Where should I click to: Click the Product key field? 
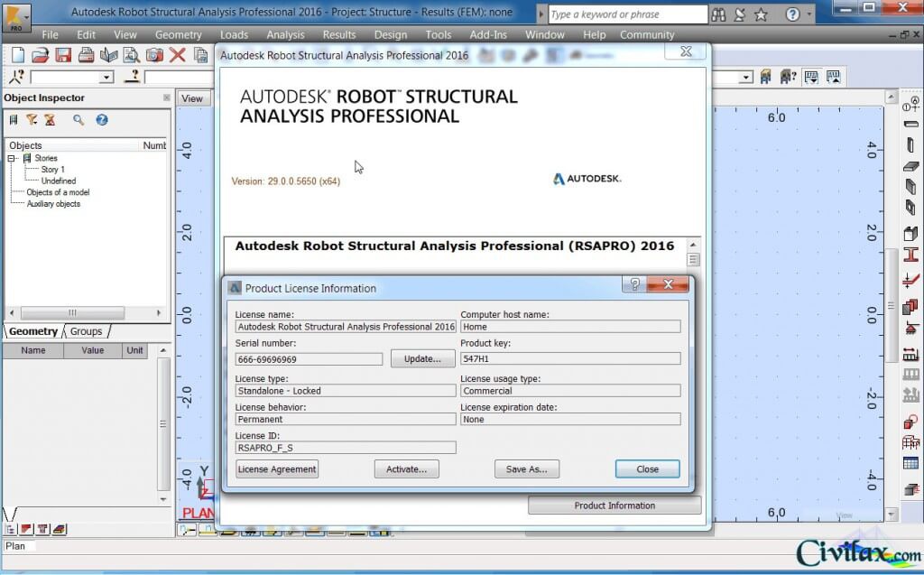pos(570,358)
